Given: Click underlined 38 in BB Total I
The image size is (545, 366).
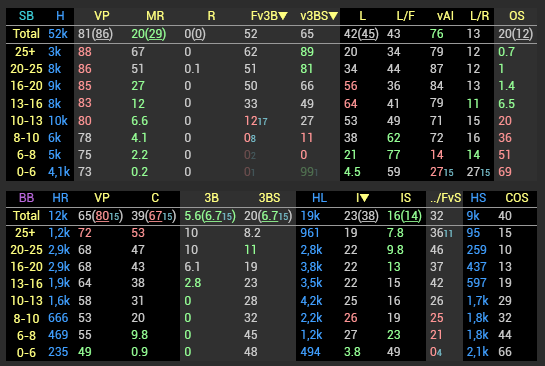Looking at the screenshot, I should point(368,216).
